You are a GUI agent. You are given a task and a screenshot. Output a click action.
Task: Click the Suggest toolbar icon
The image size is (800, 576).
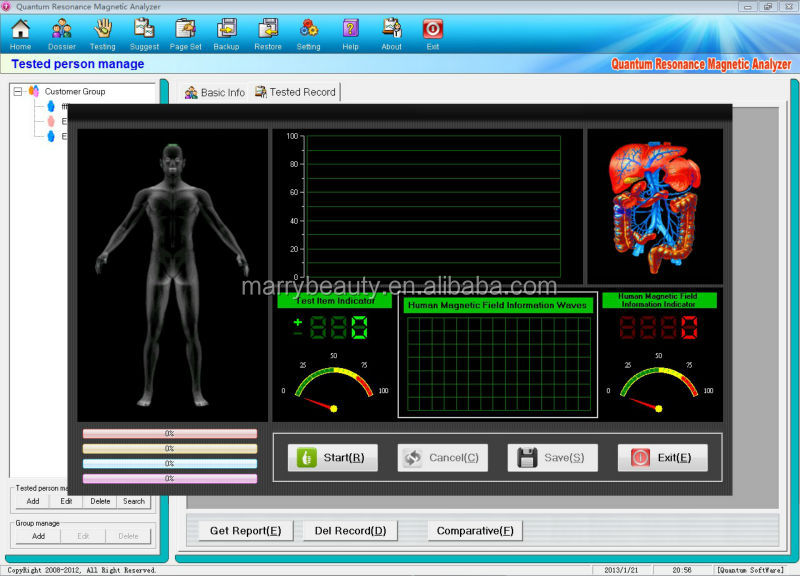[x=144, y=30]
